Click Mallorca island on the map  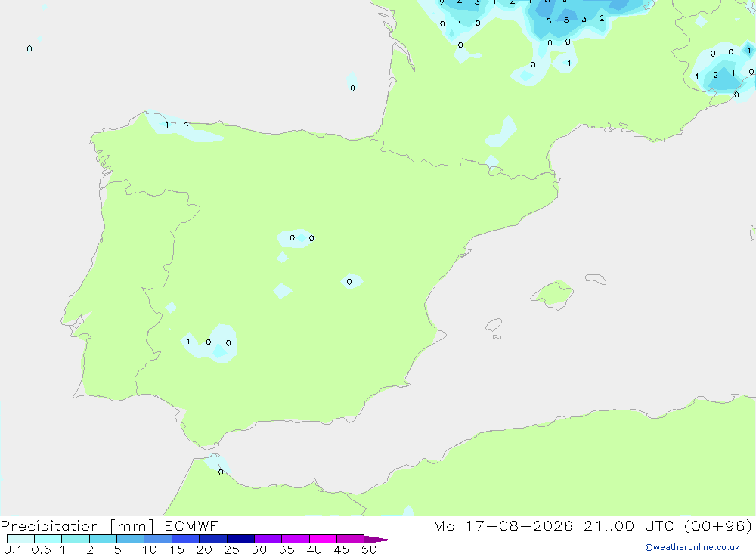pos(553,294)
